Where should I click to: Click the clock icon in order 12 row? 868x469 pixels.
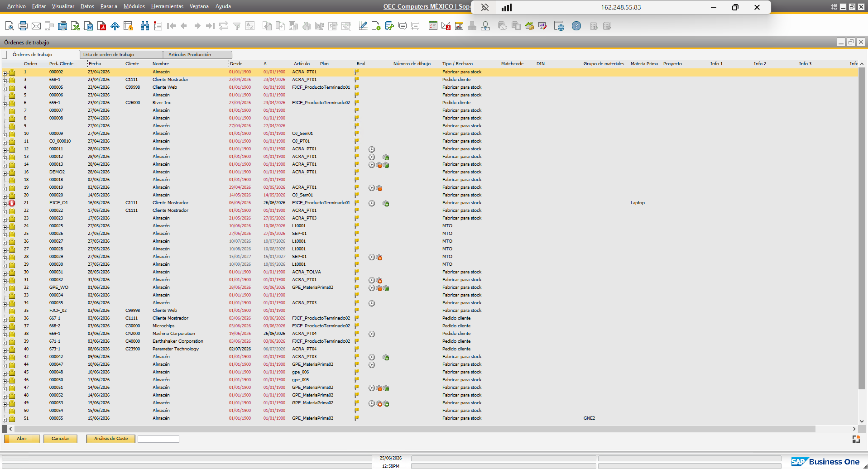pyautogui.click(x=372, y=149)
